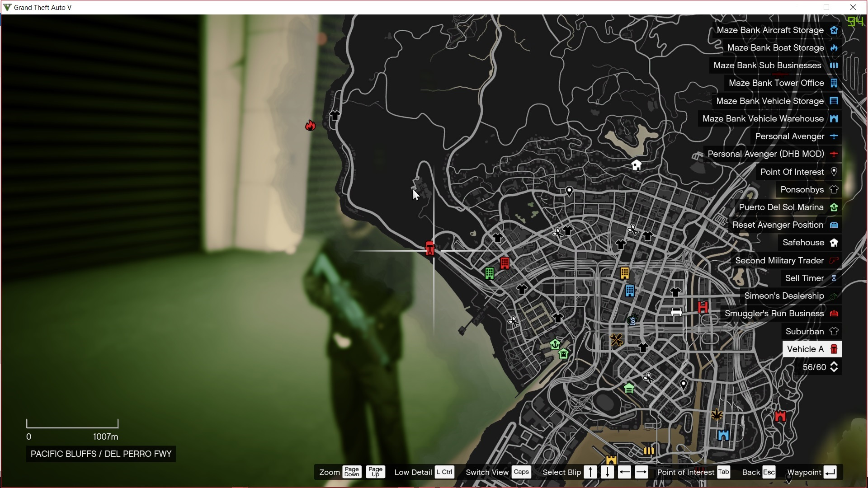Toggle Switch View with the Caps button
Image resolution: width=868 pixels, height=488 pixels.
point(521,472)
